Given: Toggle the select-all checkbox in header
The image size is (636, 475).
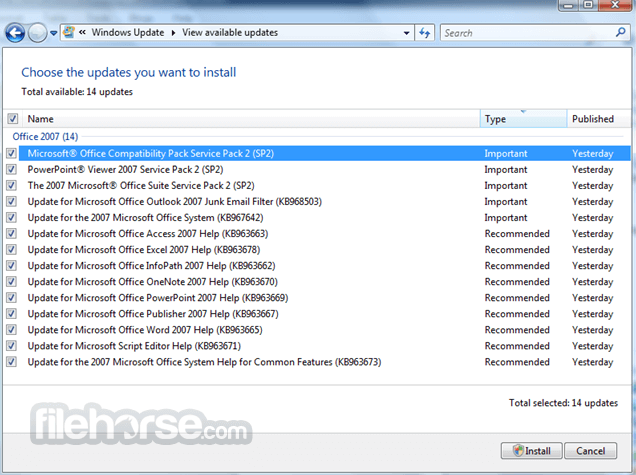Looking at the screenshot, I should (12, 119).
